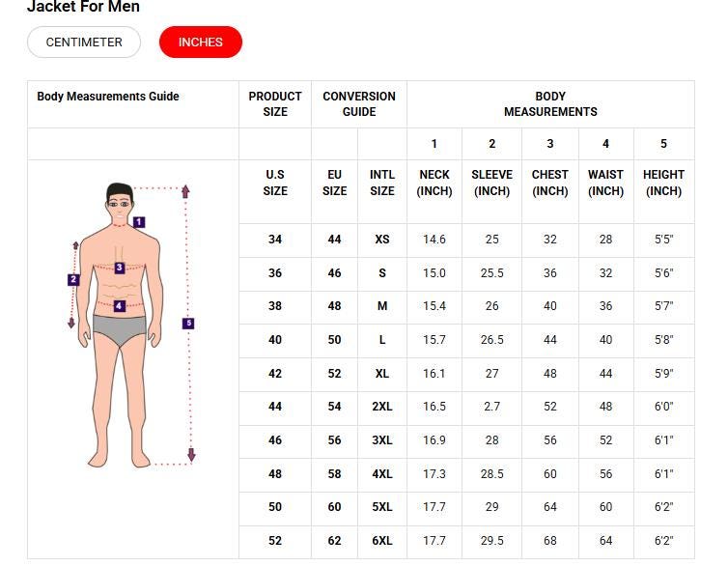
Task: Click the chest marker 3 on figure
Action: point(119,268)
